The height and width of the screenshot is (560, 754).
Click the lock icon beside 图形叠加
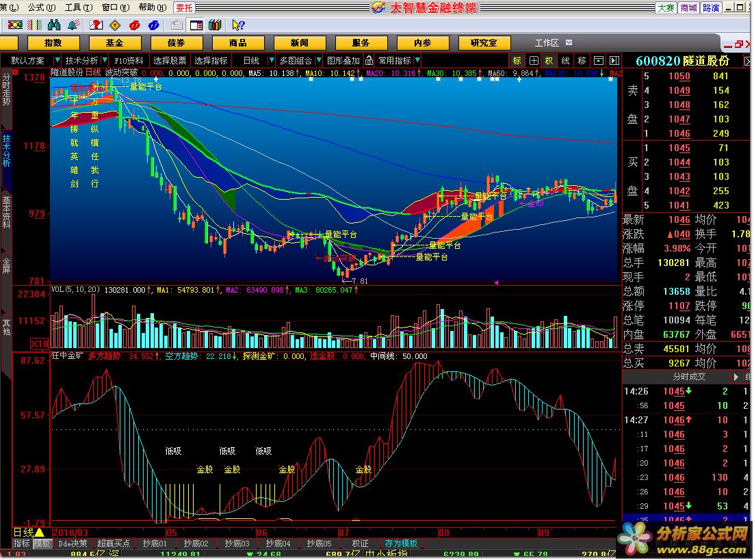pyautogui.click(x=369, y=60)
